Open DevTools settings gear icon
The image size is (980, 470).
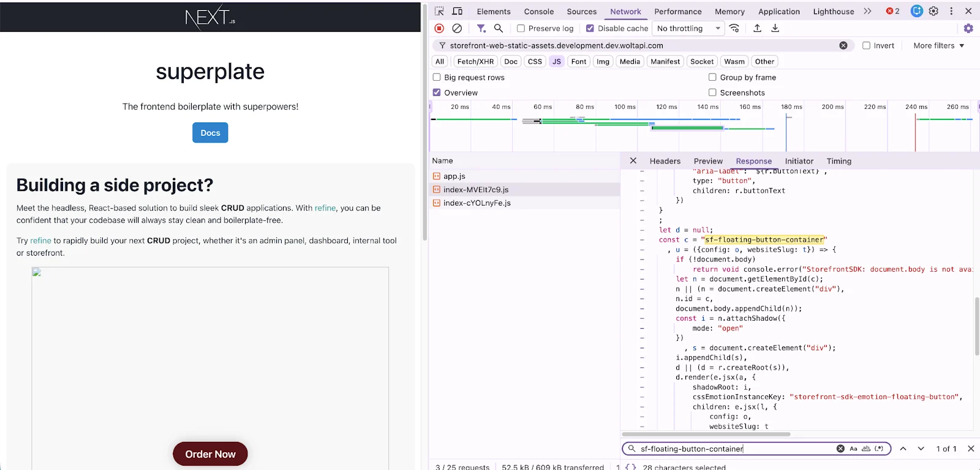(x=933, y=11)
